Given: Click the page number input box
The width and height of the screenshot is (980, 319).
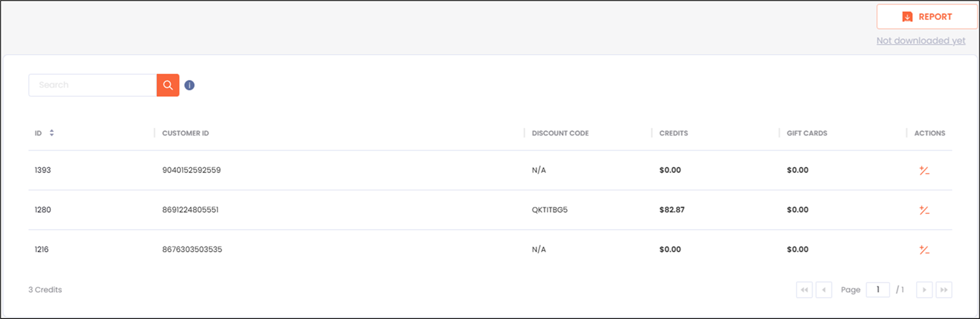Looking at the screenshot, I should point(878,290).
